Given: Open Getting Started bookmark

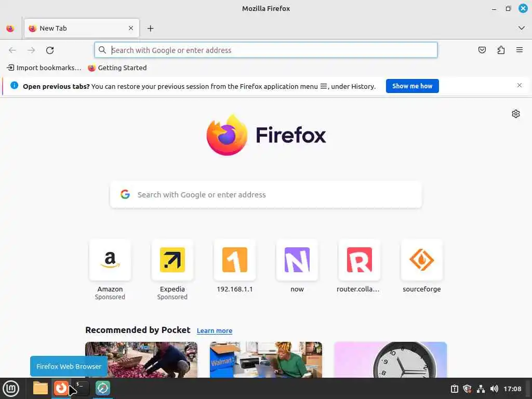Looking at the screenshot, I should [117, 68].
